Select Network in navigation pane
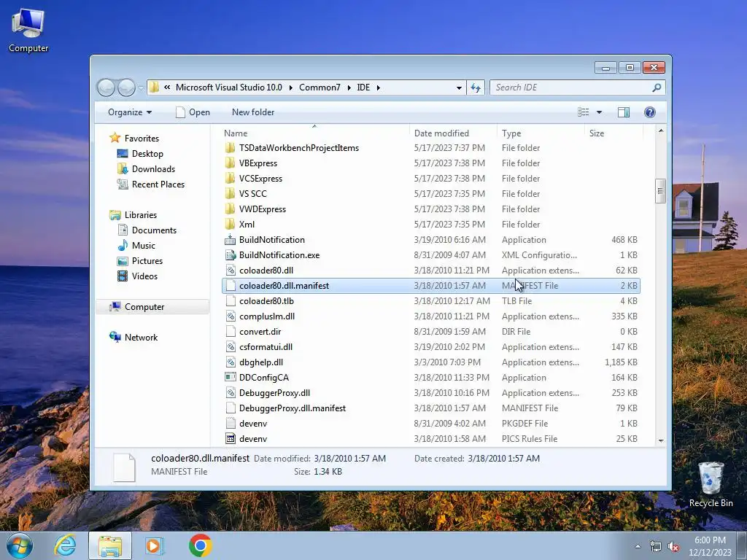Image resolution: width=747 pixels, height=560 pixels. pos(141,338)
